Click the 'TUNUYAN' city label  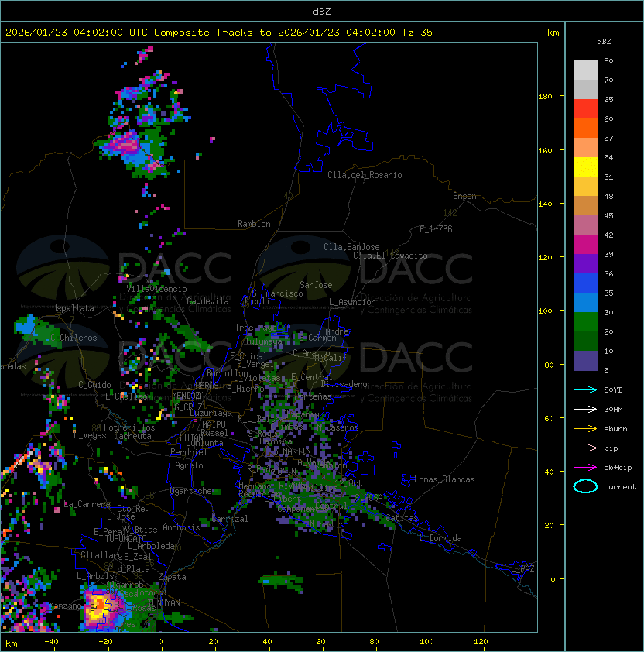click(164, 603)
